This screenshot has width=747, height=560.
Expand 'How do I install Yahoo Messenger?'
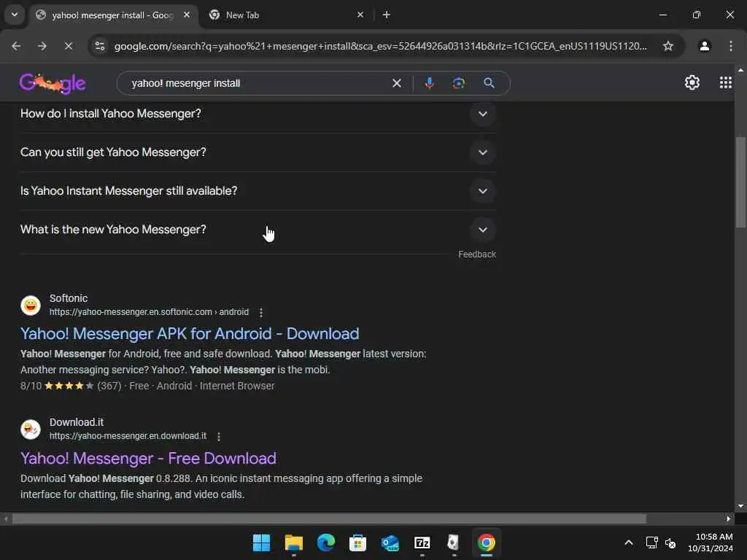(258, 114)
